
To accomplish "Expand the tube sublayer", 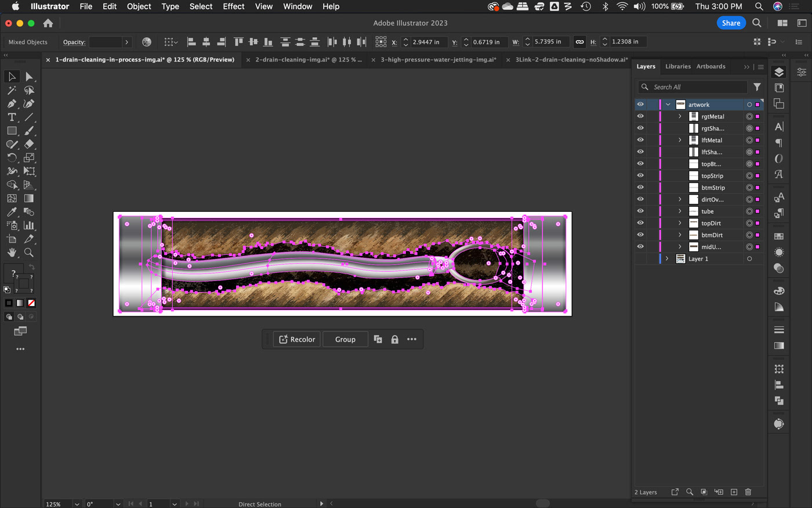I will (x=680, y=211).
